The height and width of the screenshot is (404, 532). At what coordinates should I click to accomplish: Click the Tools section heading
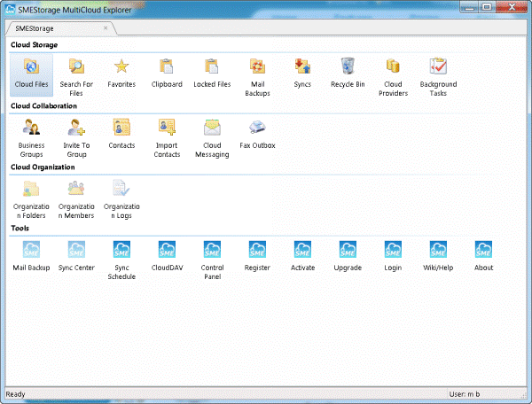pyautogui.click(x=20, y=228)
